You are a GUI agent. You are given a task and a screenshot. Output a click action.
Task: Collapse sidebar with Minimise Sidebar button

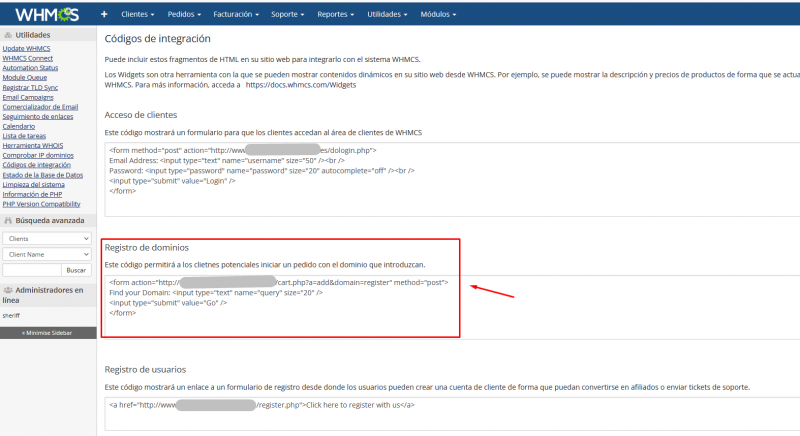[x=48, y=331]
